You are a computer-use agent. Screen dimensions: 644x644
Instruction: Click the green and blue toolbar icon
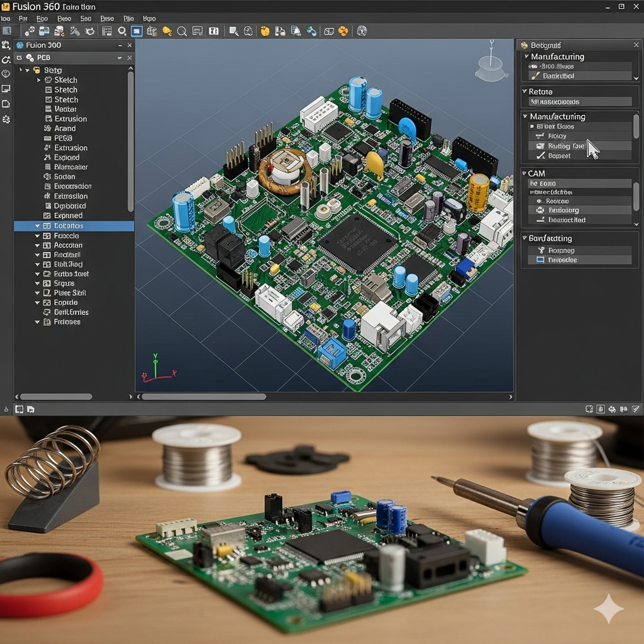point(311,31)
